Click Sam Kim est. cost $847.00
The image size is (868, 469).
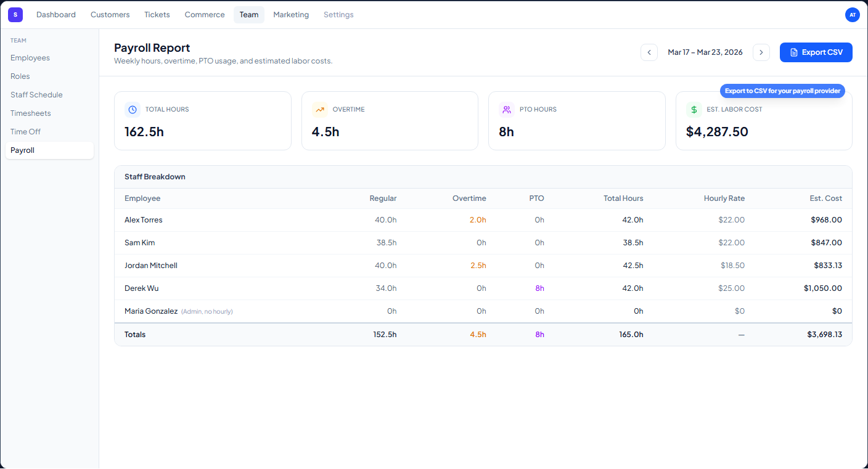[x=827, y=243]
